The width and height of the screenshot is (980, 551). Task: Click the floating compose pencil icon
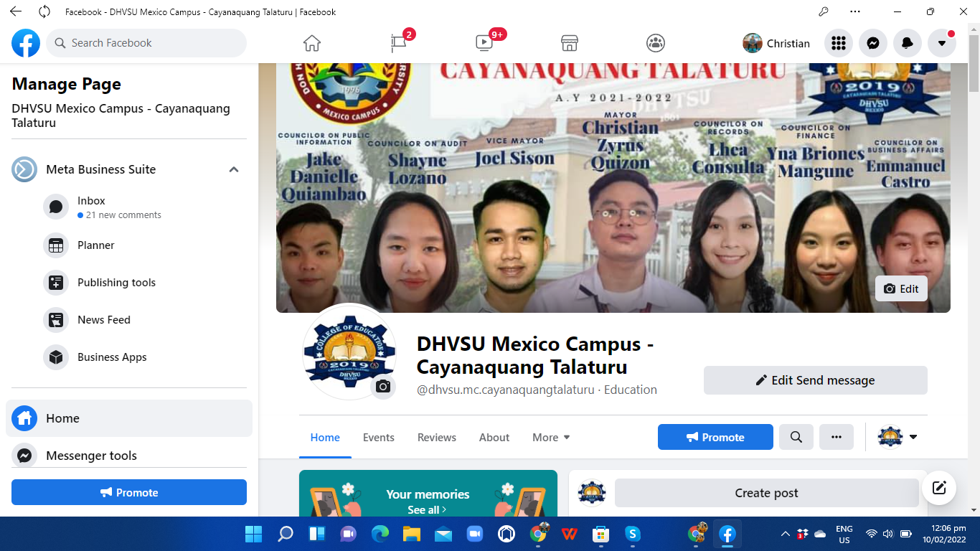939,488
